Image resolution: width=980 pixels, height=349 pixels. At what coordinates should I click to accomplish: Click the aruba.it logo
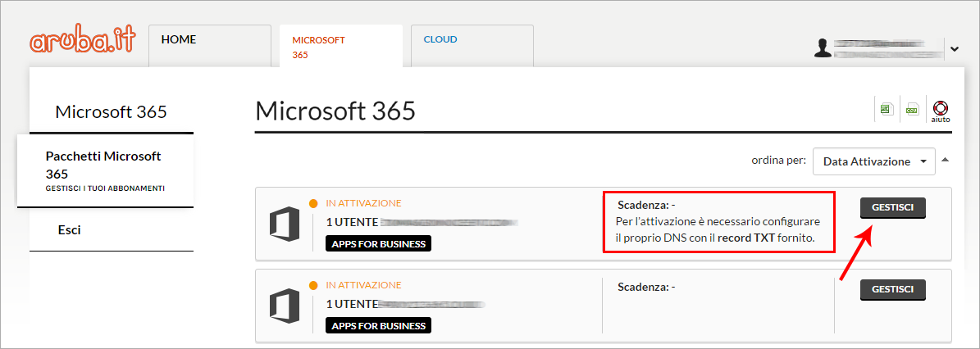(x=82, y=43)
